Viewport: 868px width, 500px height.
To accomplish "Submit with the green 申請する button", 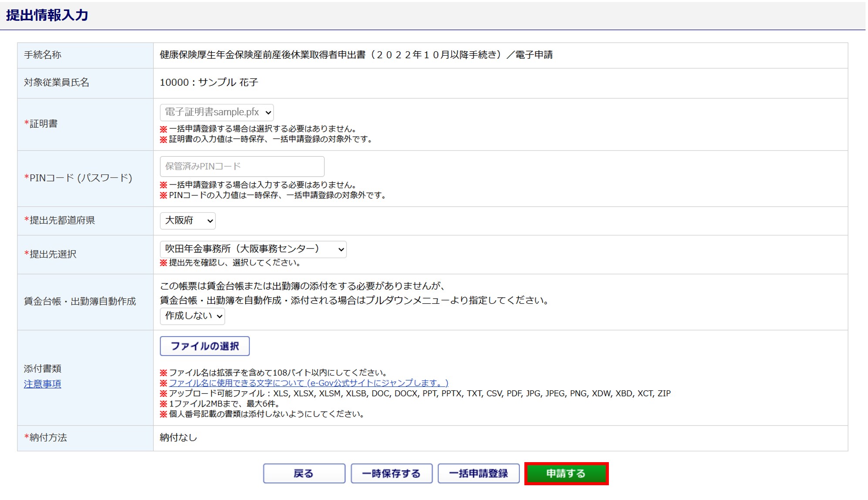I will (x=566, y=473).
